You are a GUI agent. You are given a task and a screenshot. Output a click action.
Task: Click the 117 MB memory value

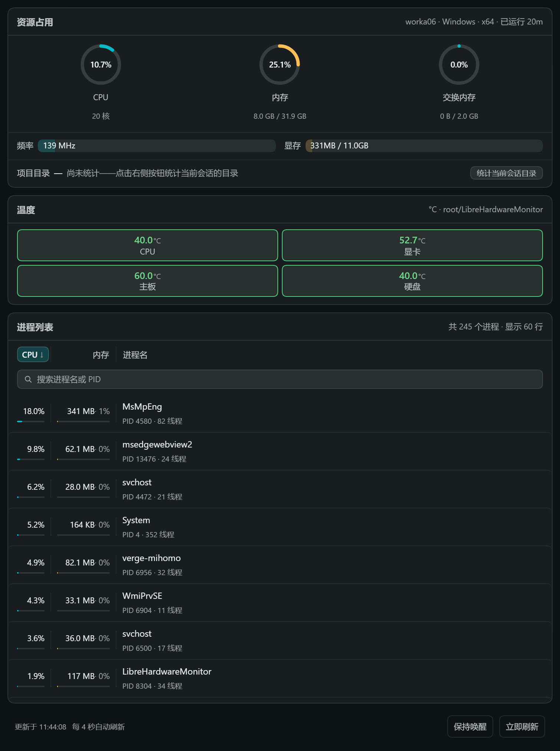81,676
